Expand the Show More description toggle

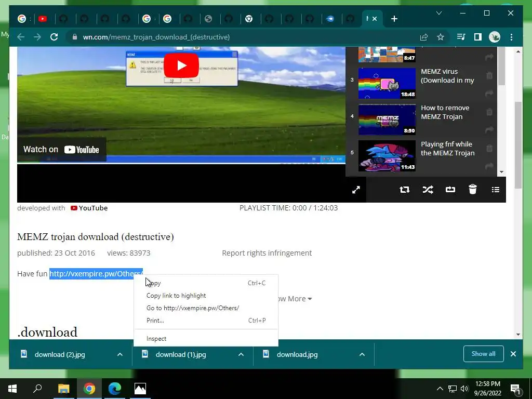[x=295, y=299]
